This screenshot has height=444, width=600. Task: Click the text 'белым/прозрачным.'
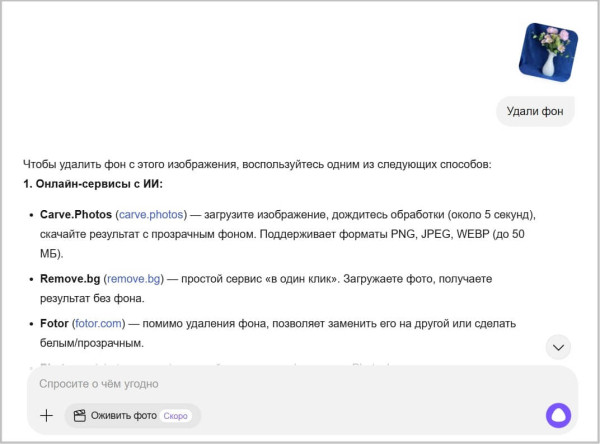92,343
